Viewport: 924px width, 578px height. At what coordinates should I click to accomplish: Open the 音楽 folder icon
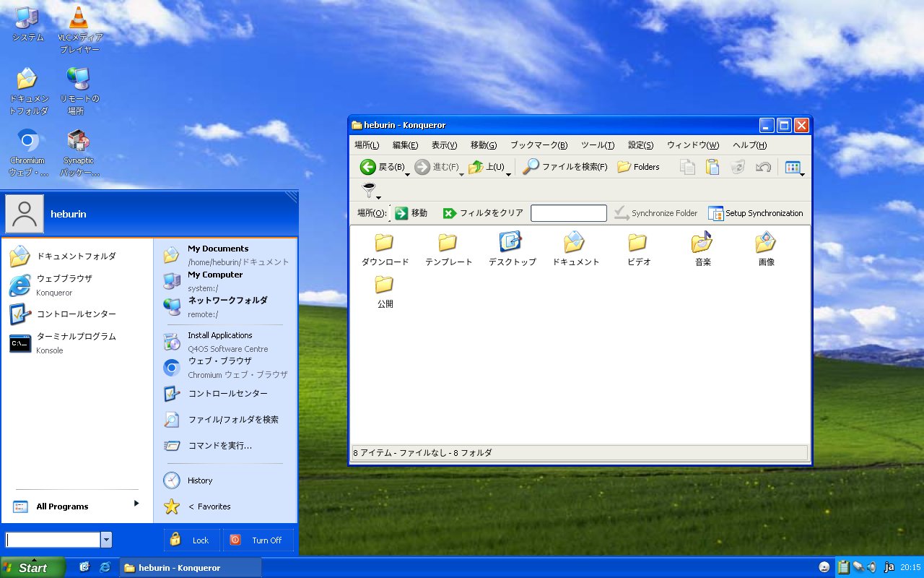pos(702,243)
